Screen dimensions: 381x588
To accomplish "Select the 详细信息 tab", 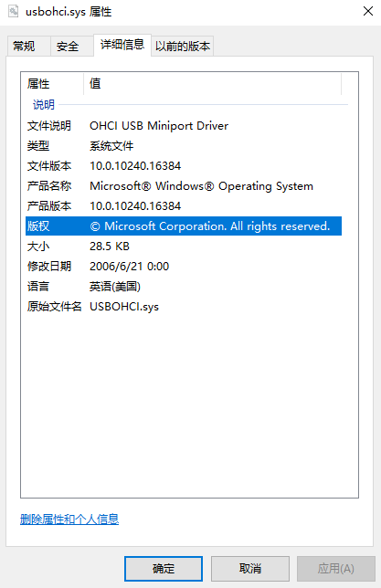I will click(122, 45).
